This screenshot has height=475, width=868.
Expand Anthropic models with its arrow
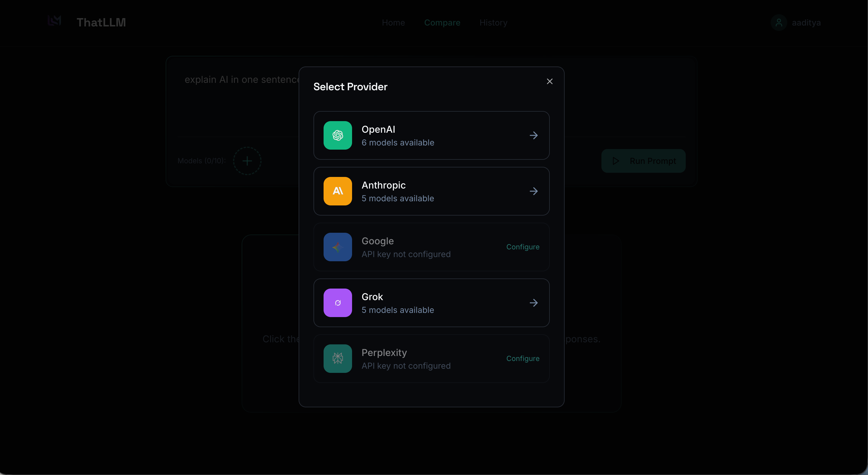[533, 191]
